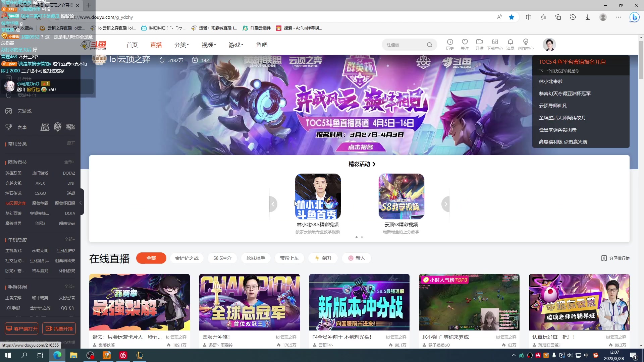Open browser downloads icon
Screen dimensions: 644x362
(588, 17)
